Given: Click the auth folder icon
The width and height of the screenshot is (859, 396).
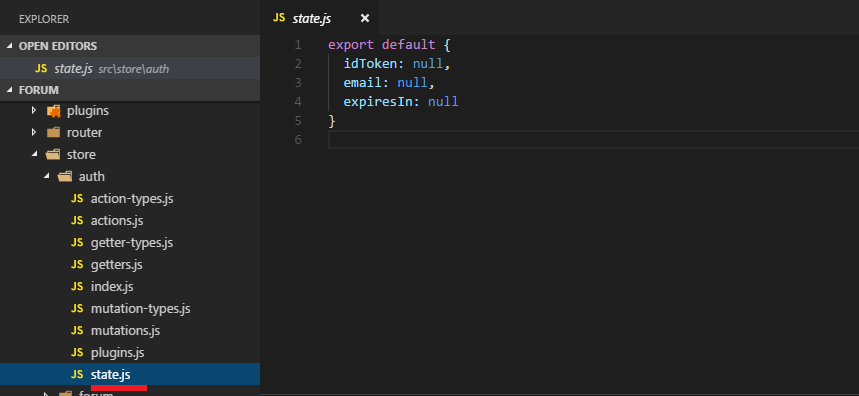Looking at the screenshot, I should point(65,176).
